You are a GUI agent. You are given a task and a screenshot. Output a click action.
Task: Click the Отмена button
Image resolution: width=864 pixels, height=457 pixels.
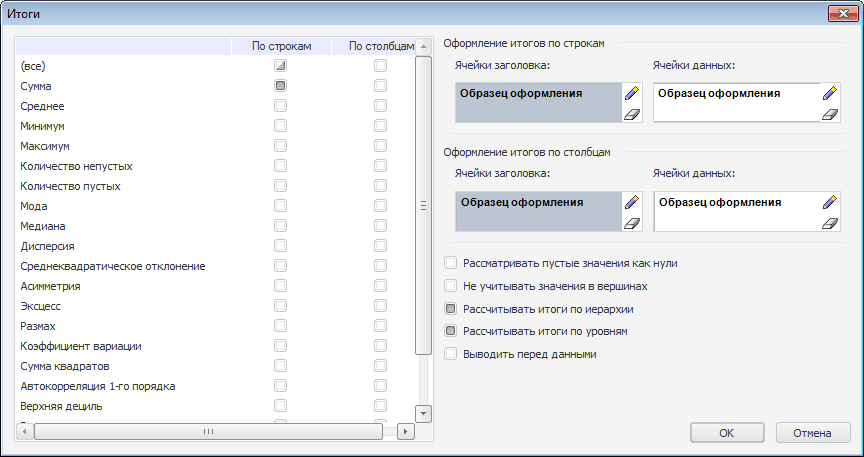[x=813, y=433]
